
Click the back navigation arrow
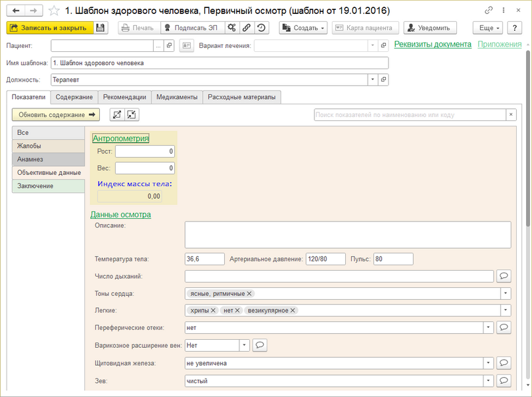tap(17, 11)
